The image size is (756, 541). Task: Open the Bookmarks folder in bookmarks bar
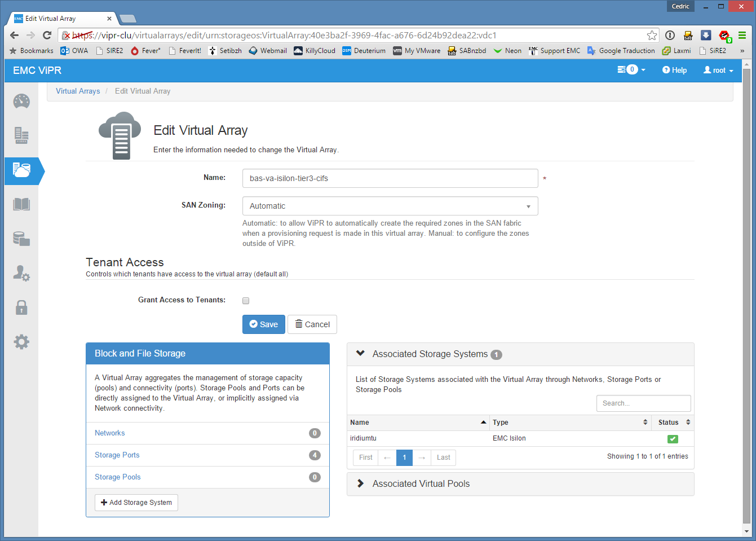tap(31, 51)
